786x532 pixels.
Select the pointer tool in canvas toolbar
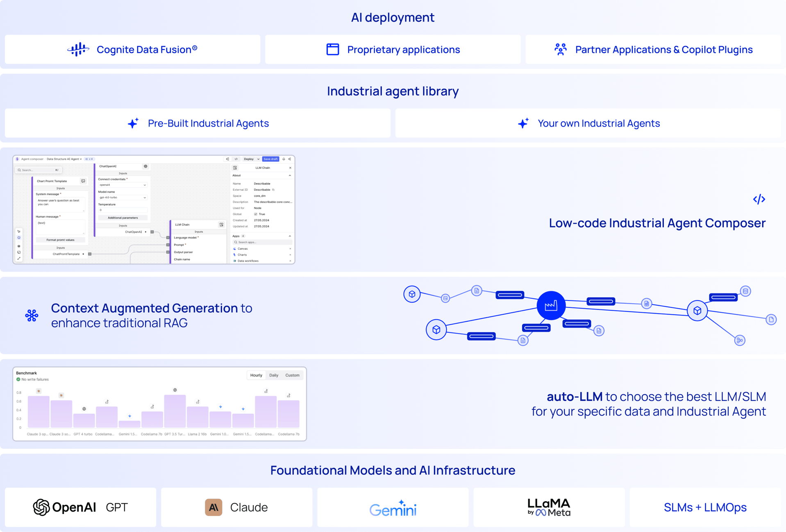(19, 232)
